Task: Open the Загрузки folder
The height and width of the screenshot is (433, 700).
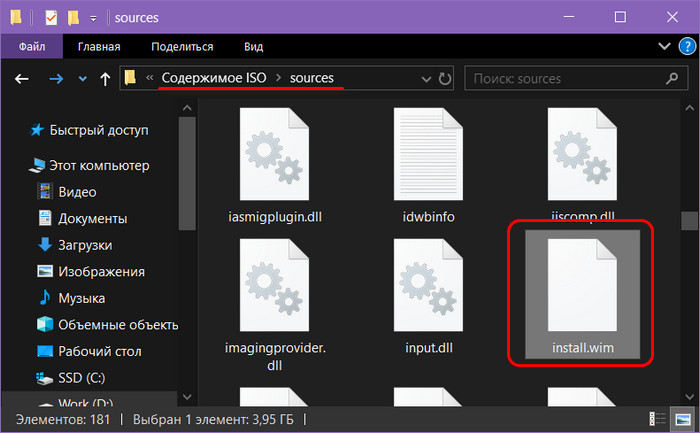Action: [x=75, y=245]
